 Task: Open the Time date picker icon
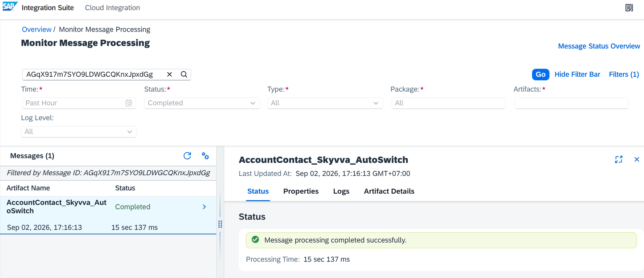(x=129, y=103)
